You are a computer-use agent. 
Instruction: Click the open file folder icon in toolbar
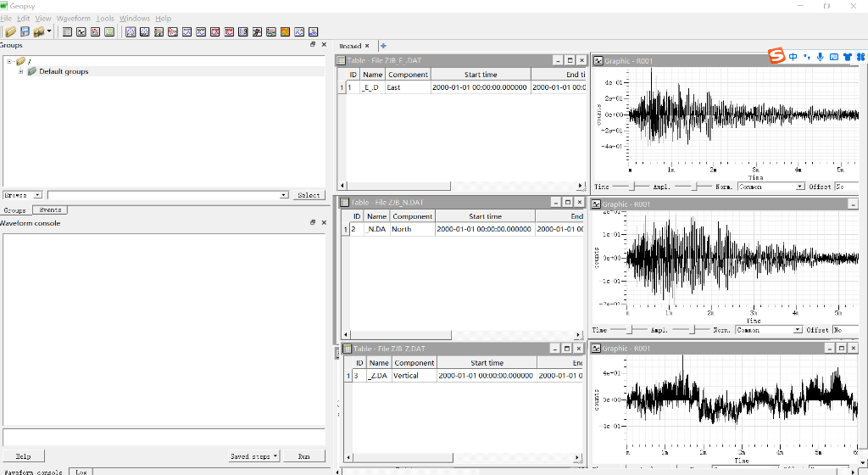10,32
